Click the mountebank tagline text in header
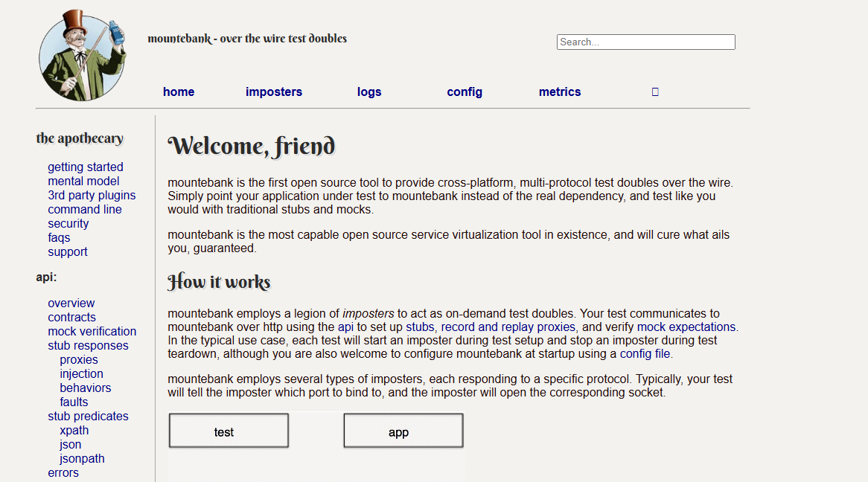 (x=247, y=39)
